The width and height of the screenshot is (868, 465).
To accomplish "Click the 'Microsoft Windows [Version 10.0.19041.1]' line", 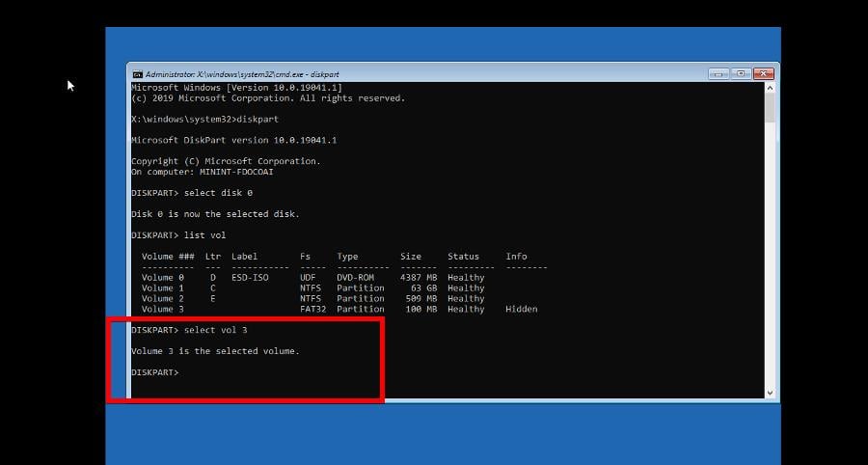I will coord(236,88).
